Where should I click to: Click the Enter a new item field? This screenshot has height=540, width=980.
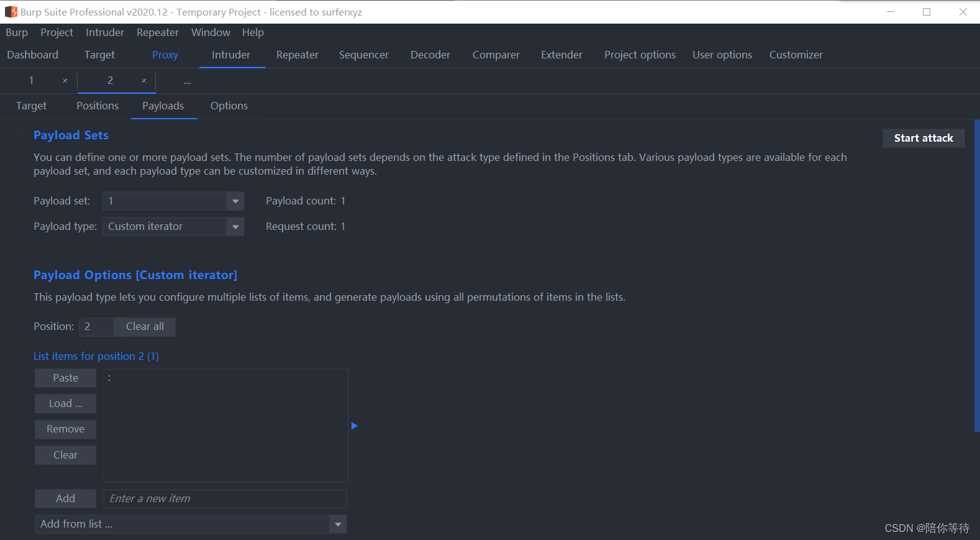(x=225, y=498)
